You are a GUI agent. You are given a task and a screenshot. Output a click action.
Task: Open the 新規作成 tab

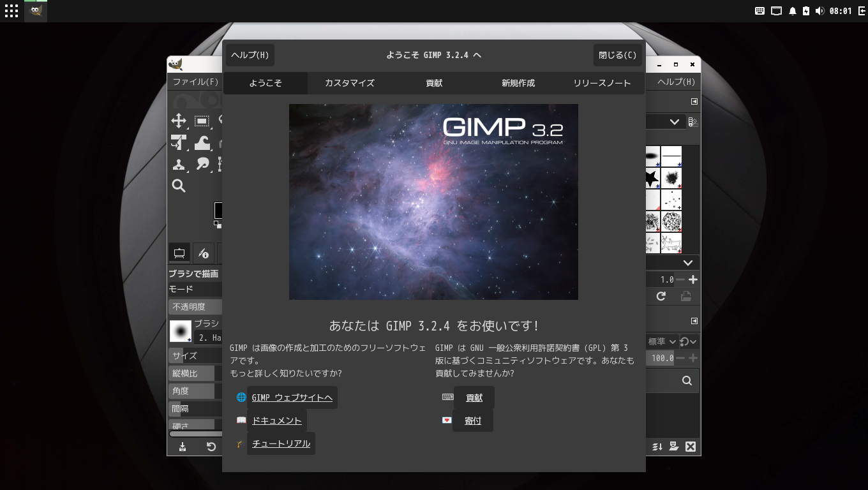[x=518, y=83]
